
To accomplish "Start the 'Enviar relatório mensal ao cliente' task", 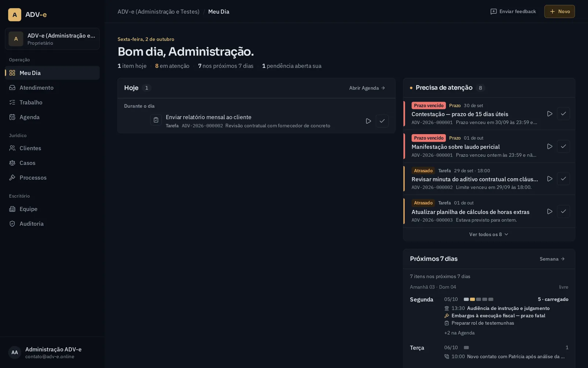I will pos(368,121).
